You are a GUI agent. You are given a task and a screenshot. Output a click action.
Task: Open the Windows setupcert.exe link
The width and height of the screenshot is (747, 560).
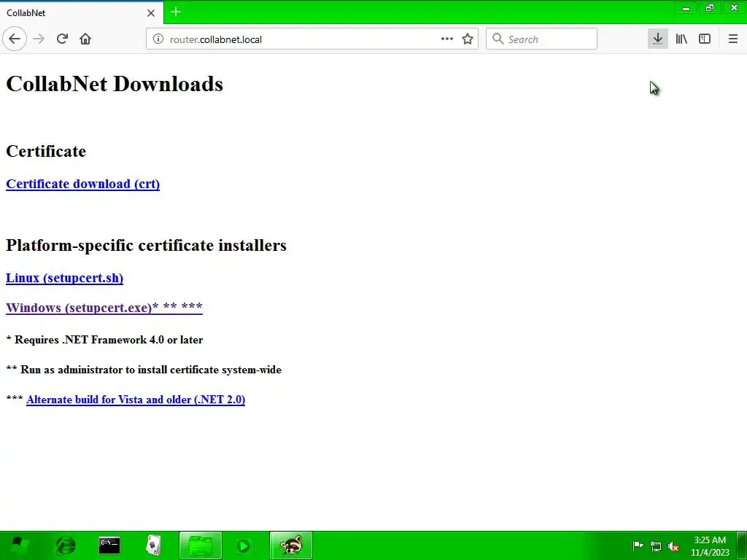[104, 307]
